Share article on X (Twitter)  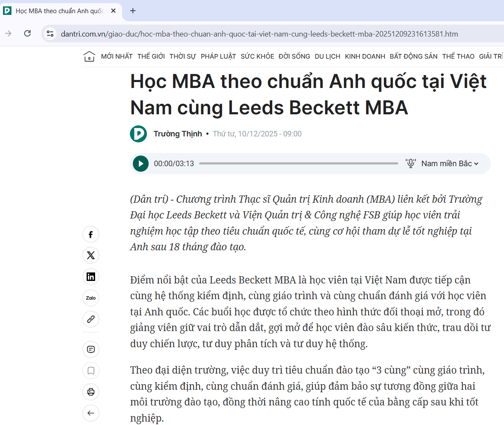pos(91,255)
